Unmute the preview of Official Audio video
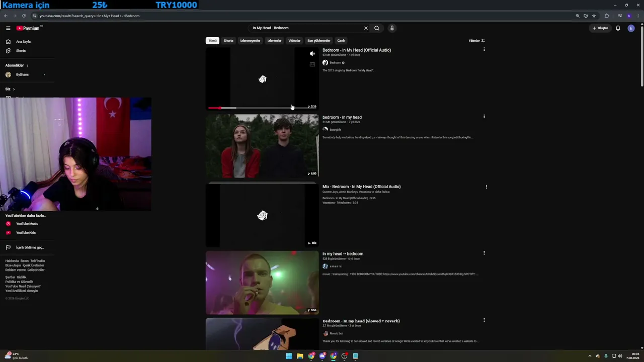Viewport: 644px width, 362px height. (312, 53)
